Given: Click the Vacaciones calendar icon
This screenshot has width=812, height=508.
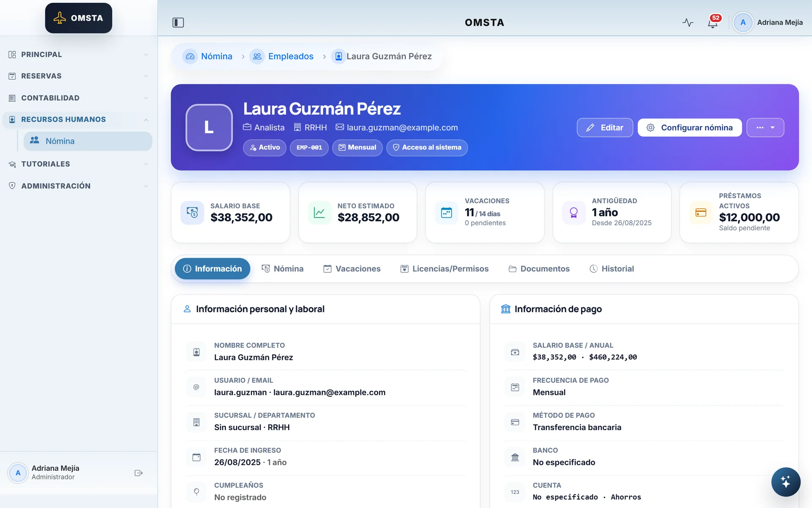Looking at the screenshot, I should pos(447,213).
